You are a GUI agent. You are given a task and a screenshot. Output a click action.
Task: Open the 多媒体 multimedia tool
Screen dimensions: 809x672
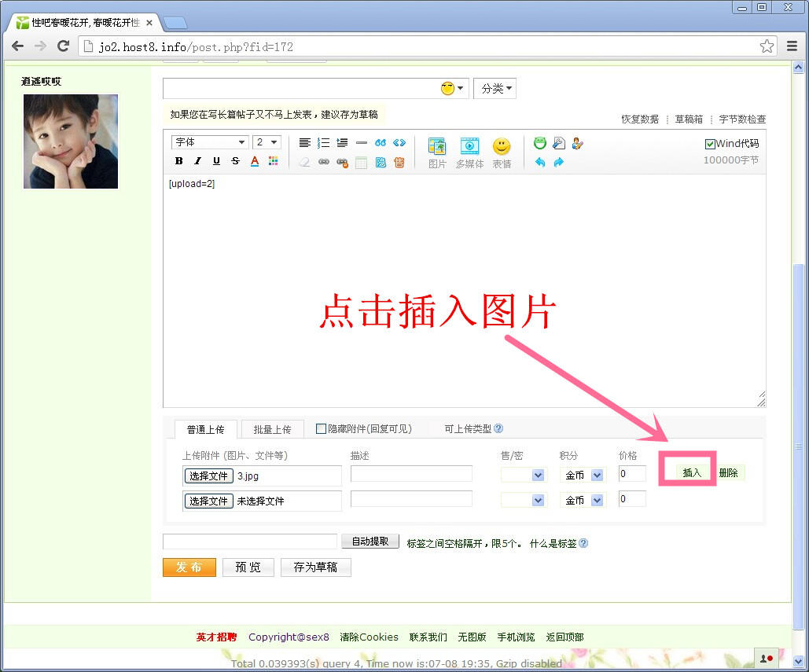click(469, 152)
